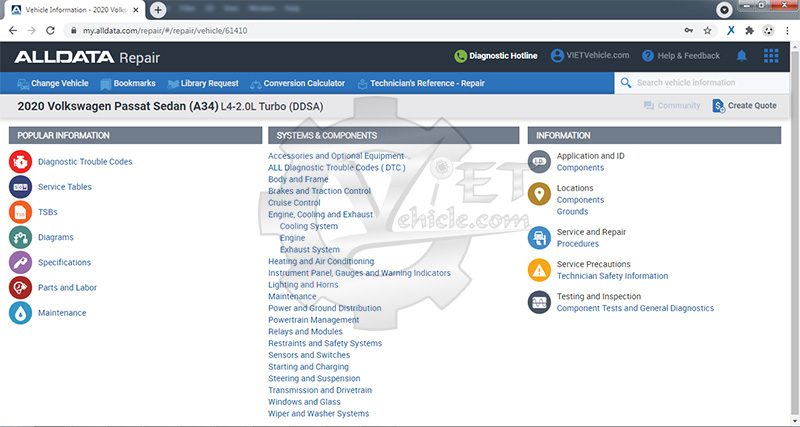Viewport: 800px width, 427px height.
Task: Open Steering and Suspension
Action: point(314,379)
